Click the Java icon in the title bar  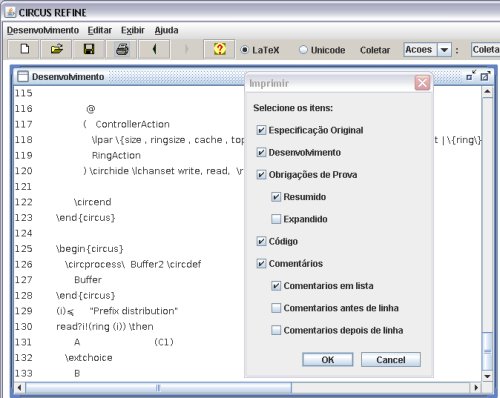click(x=11, y=12)
